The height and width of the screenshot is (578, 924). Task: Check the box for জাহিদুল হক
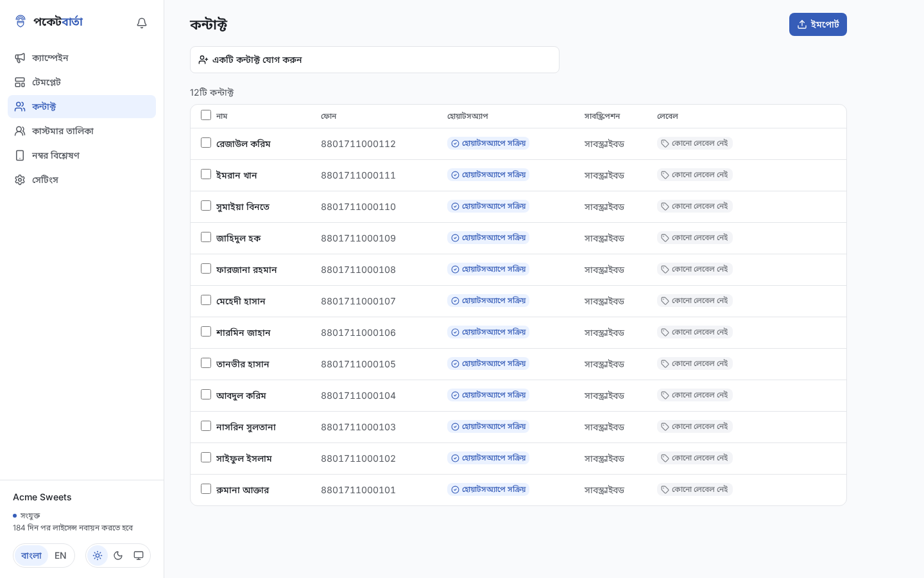(x=206, y=237)
